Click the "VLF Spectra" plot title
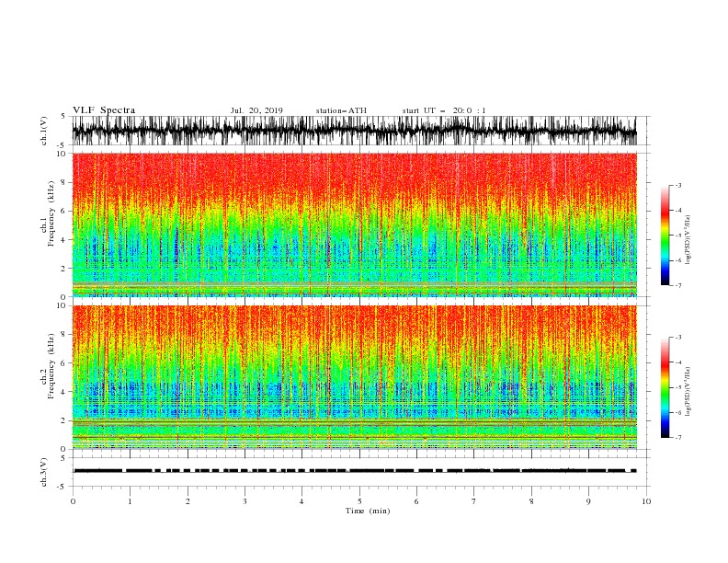 tap(104, 110)
